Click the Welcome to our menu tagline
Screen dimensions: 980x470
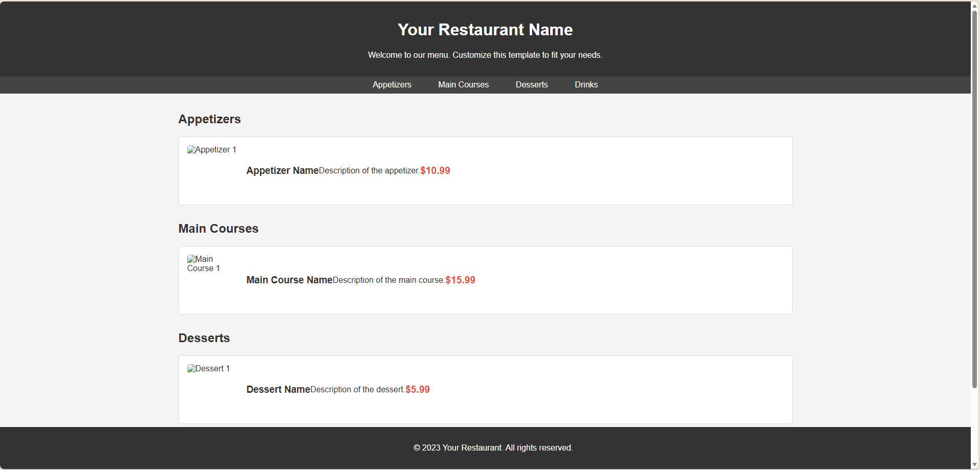485,55
